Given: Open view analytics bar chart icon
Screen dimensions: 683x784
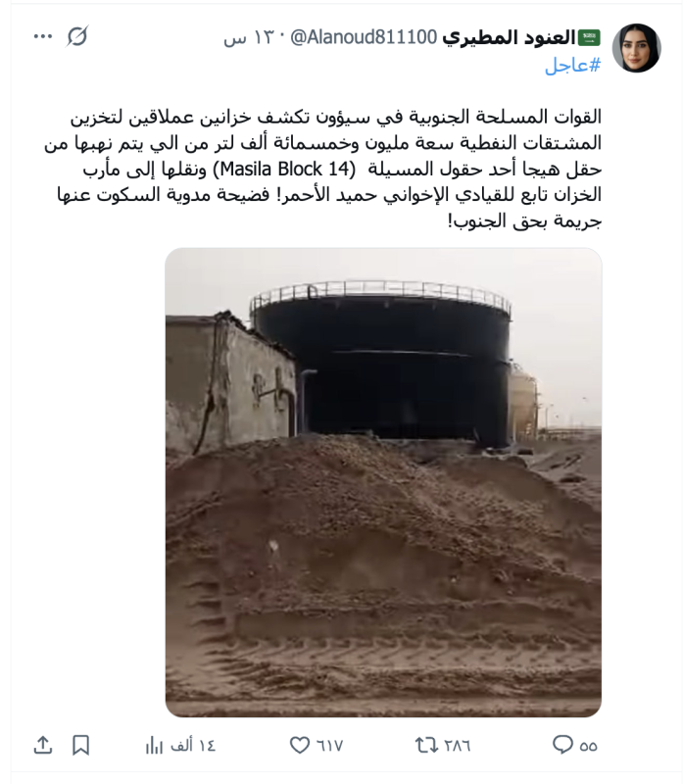Looking at the screenshot, I should coord(154,746).
